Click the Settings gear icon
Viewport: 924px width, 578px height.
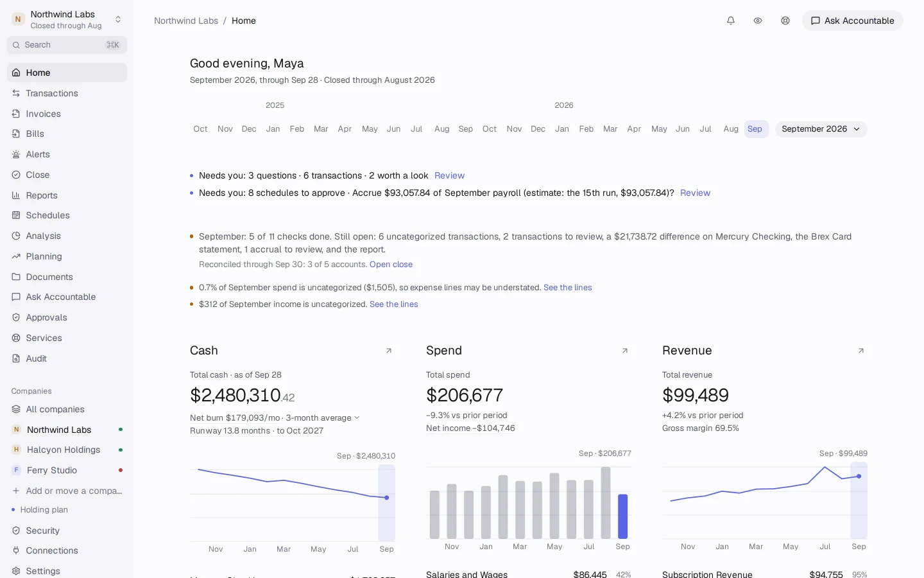coord(16,571)
